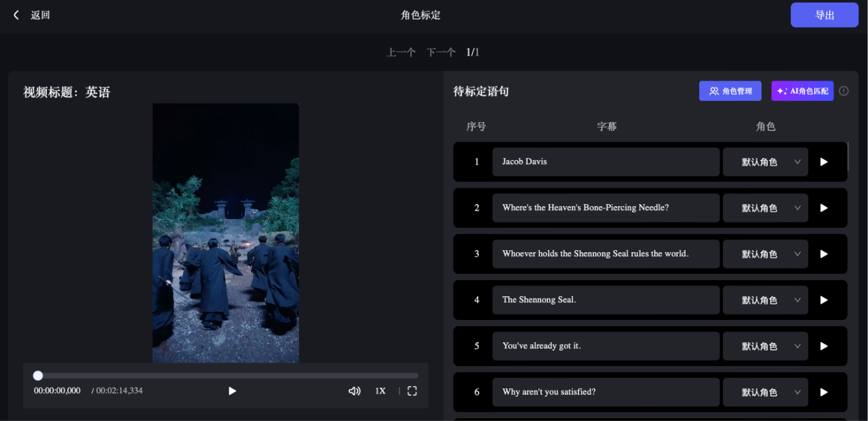Open the 默认角色 dropdown for sentence 1
Viewport: 868px width, 421px height.
[x=765, y=161]
